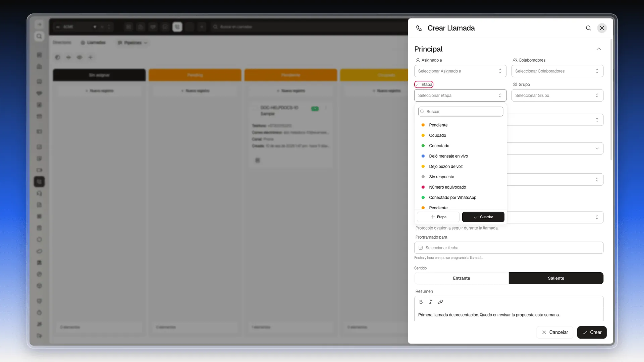Select the first Pendiente stage option
This screenshot has width=644, height=362.
(461, 125)
